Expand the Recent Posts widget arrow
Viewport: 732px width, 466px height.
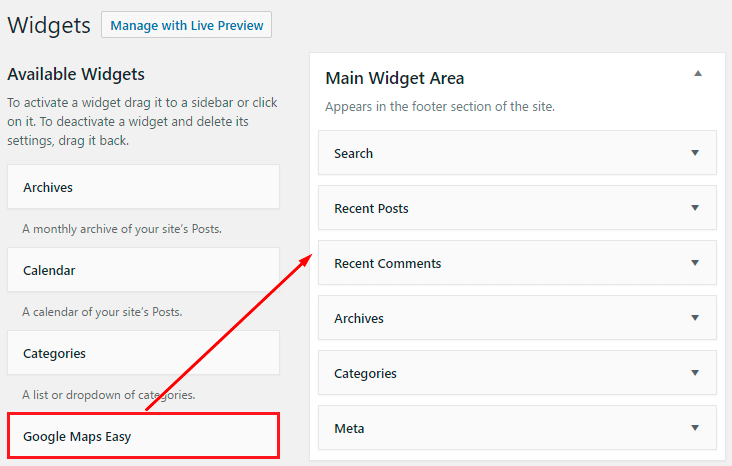(x=695, y=208)
